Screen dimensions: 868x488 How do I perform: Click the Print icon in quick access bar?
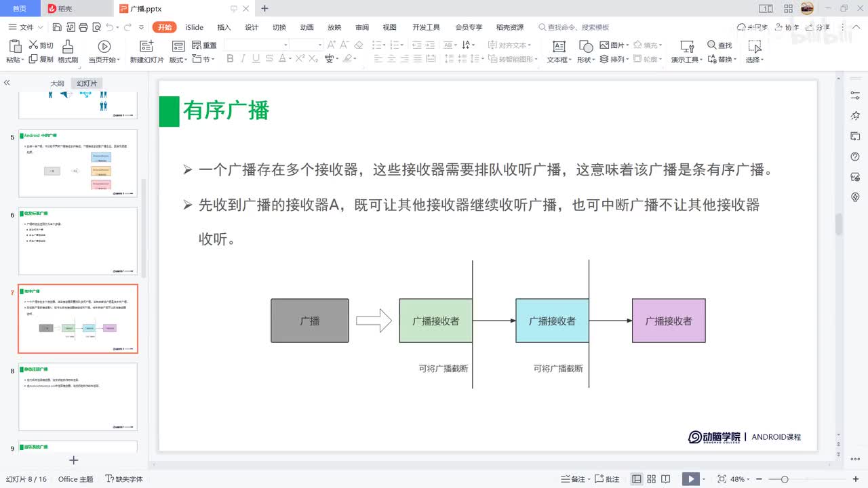tap(83, 27)
